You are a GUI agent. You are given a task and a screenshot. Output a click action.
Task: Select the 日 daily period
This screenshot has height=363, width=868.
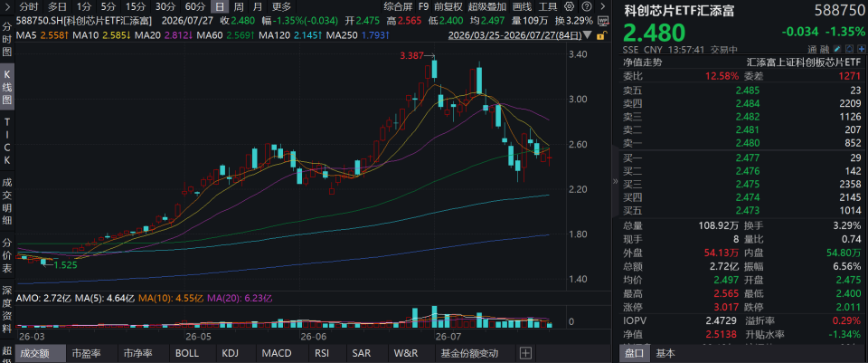click(x=220, y=6)
